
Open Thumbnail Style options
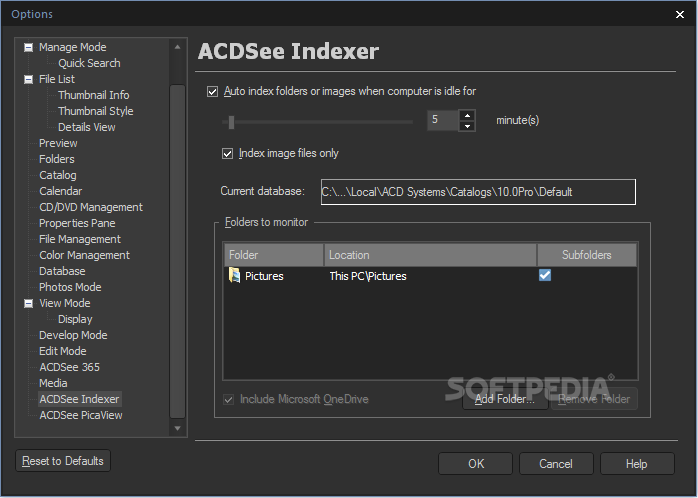[x=95, y=111]
